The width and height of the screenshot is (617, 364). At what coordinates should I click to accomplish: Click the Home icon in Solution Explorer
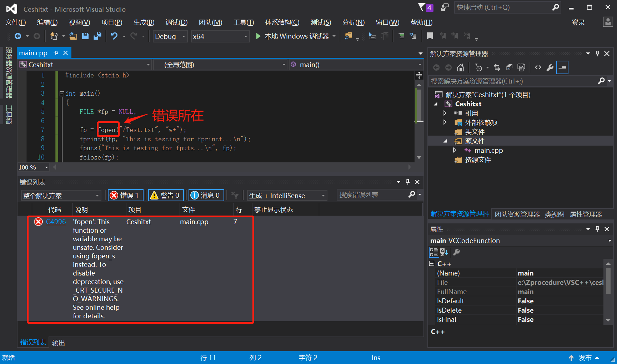tap(460, 67)
